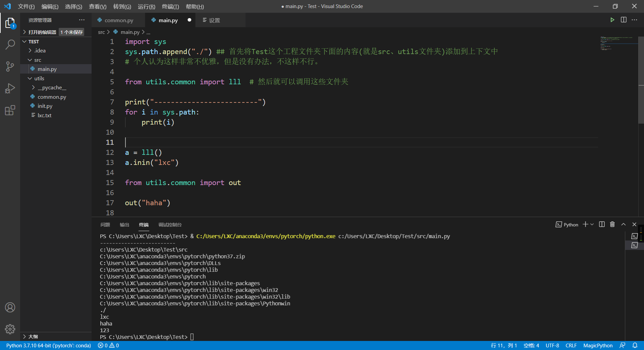Switch to the Problems panel tab
The image size is (644, 350).
(x=105, y=224)
